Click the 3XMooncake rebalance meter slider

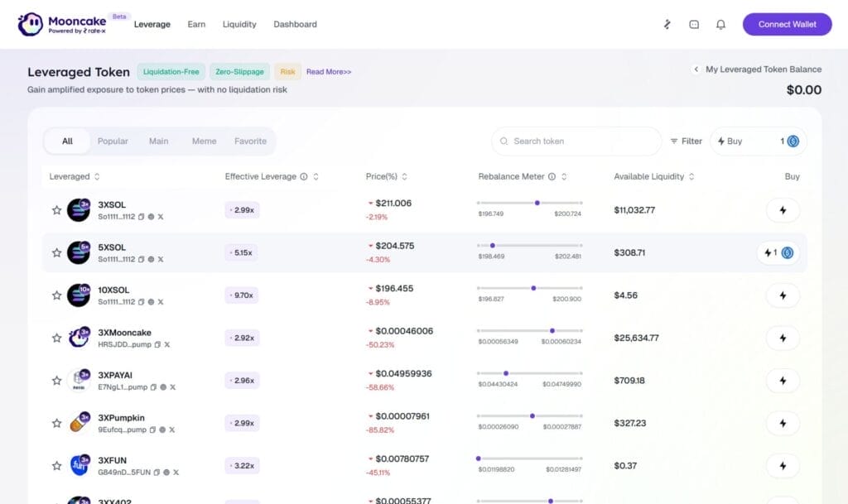pos(530,330)
